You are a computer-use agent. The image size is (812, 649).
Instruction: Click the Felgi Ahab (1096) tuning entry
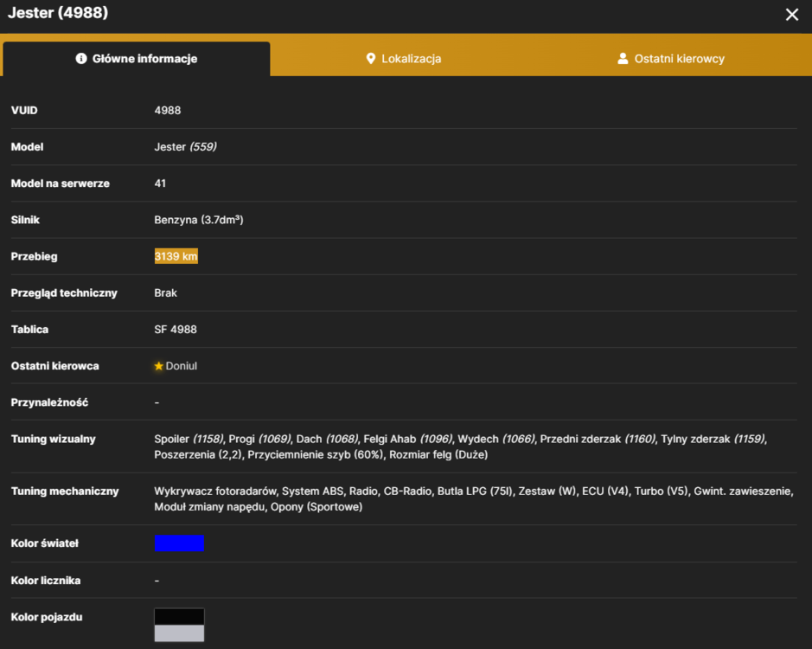click(x=408, y=439)
